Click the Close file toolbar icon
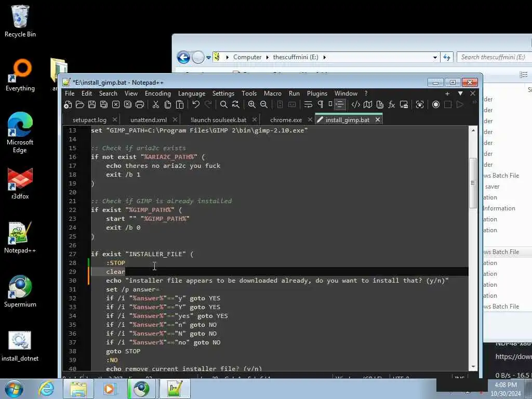The height and width of the screenshot is (399, 532). (116, 105)
